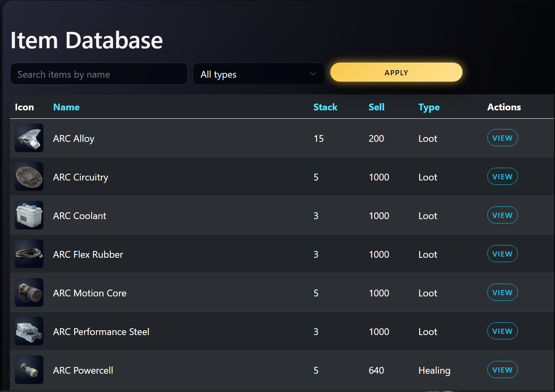Click the ARC Performance Steel item icon
Viewport: 555px width, 392px height.
coord(29,331)
